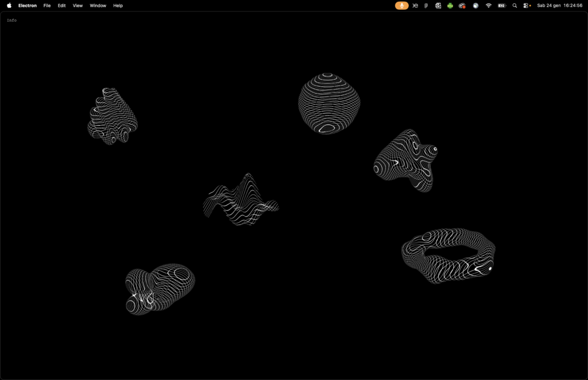Open the Help menu
Image resolution: width=588 pixels, height=380 pixels.
coord(118,5)
